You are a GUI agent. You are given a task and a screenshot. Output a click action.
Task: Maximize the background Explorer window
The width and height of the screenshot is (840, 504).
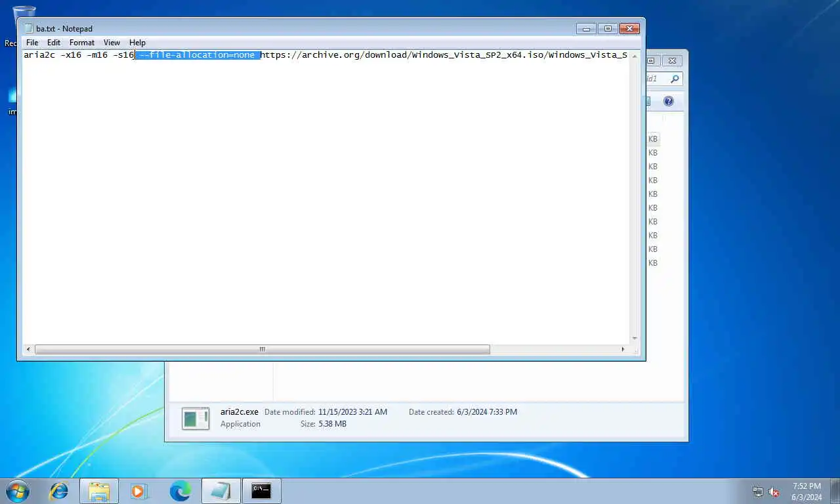point(651,60)
